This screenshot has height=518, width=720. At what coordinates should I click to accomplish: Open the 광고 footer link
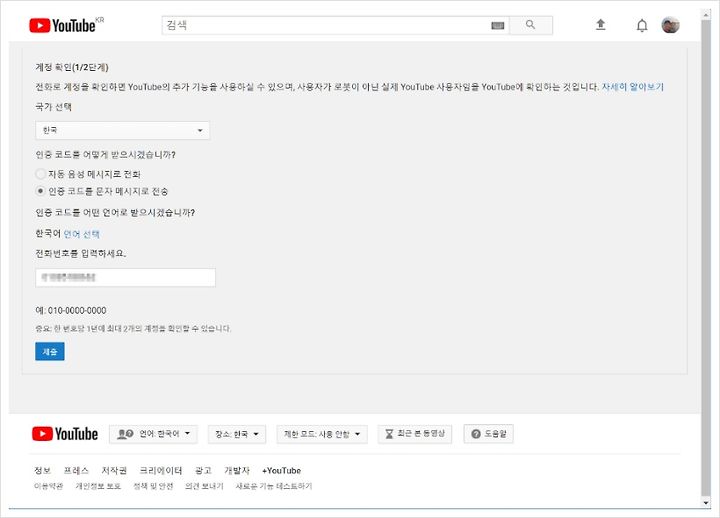click(x=203, y=470)
